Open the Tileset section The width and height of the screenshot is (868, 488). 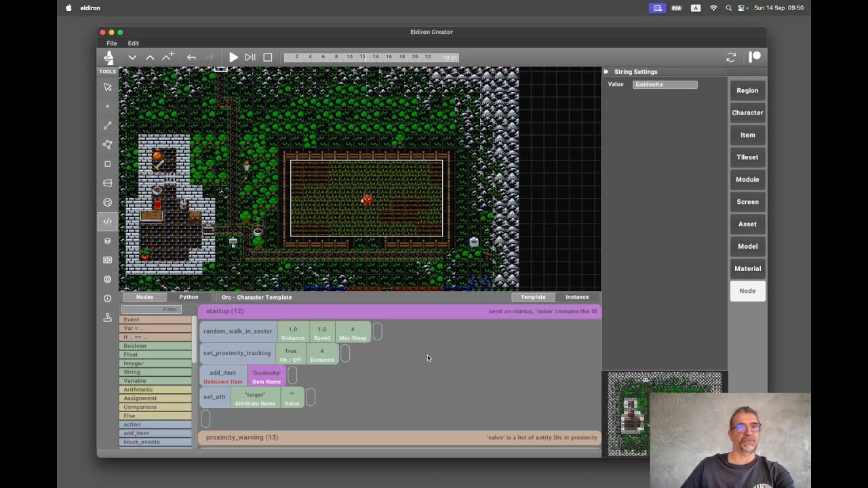pos(747,157)
